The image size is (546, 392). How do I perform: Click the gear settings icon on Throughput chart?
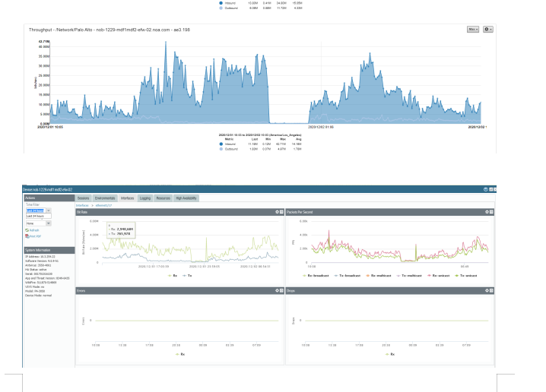(x=489, y=29)
